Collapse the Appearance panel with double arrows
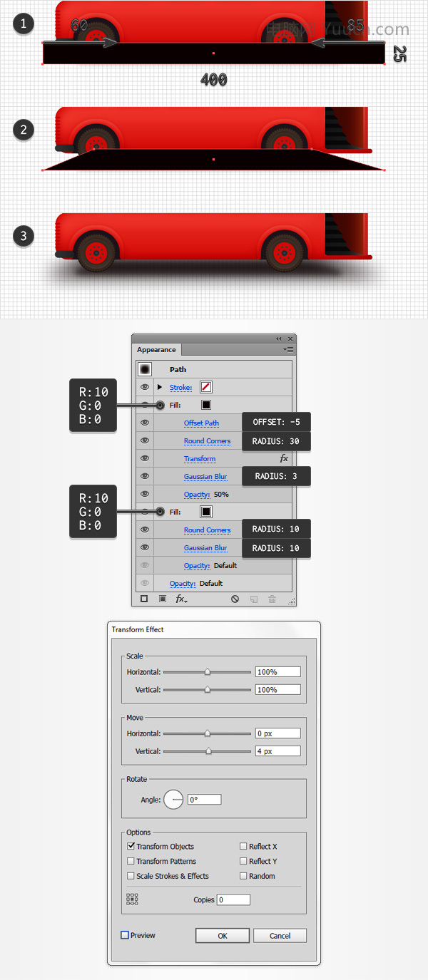The width and height of the screenshot is (428, 980). click(279, 339)
